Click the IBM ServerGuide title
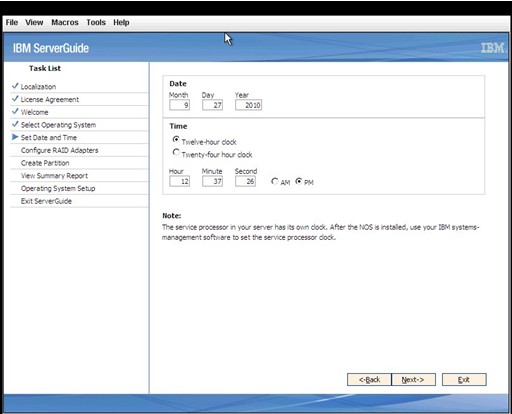This screenshot has height=414, width=512. coord(51,48)
